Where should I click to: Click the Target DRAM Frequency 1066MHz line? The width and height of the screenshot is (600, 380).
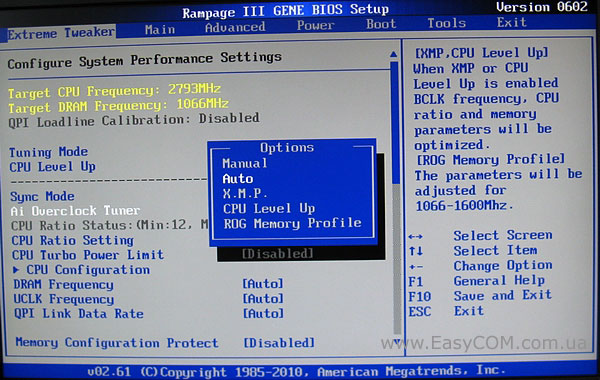pos(119,106)
